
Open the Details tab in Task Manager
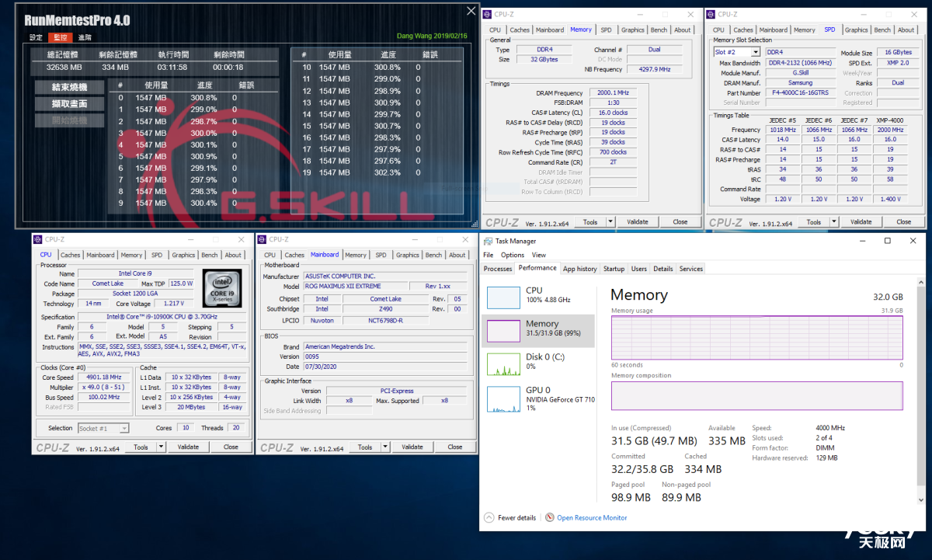(x=663, y=269)
